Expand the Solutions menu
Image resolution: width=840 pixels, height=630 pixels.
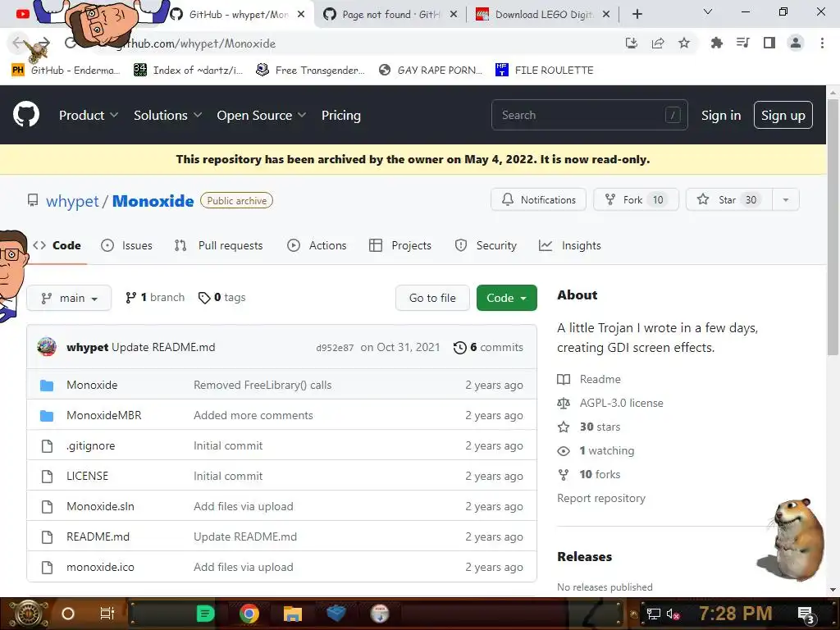(167, 115)
